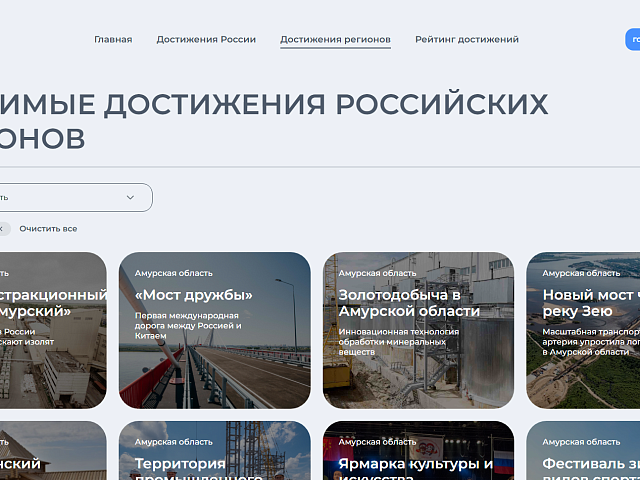
Task: Open the Фестиваль card
Action: [583, 451]
